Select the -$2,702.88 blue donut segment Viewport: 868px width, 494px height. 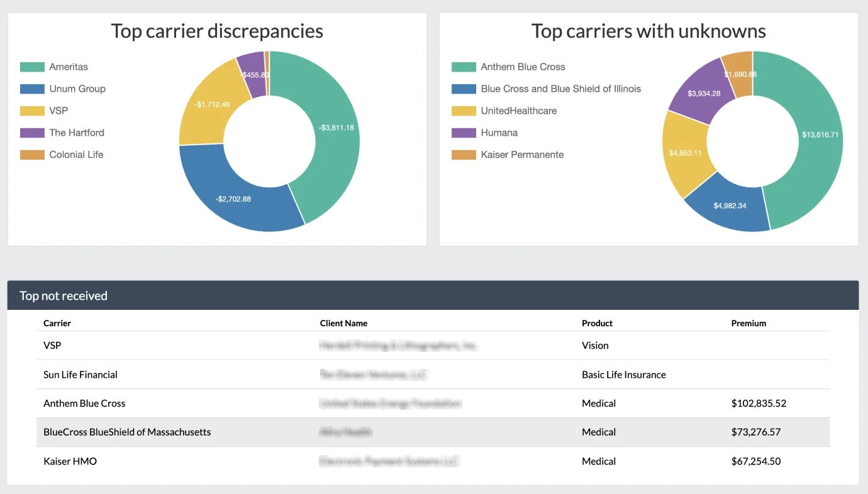point(233,199)
